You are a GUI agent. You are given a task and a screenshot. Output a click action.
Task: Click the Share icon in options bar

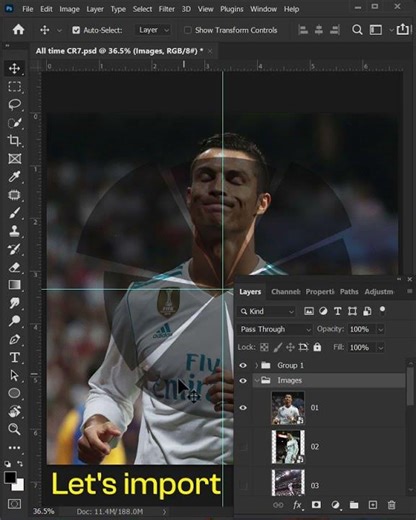[x=403, y=29]
